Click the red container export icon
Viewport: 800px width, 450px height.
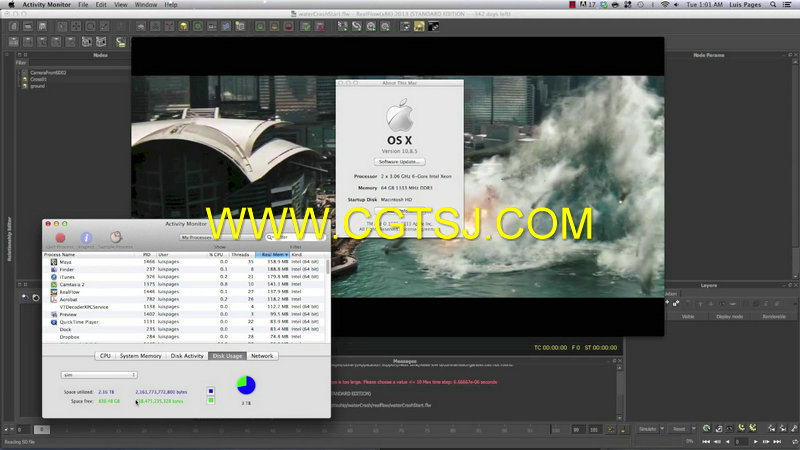tap(288, 26)
